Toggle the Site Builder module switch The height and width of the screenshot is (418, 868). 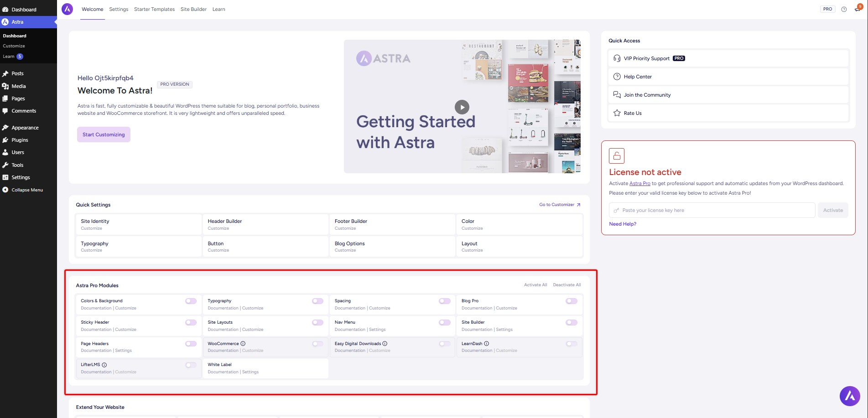click(572, 322)
